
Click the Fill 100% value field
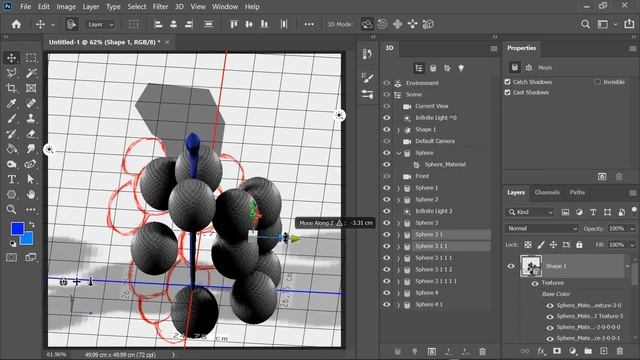[616, 245]
